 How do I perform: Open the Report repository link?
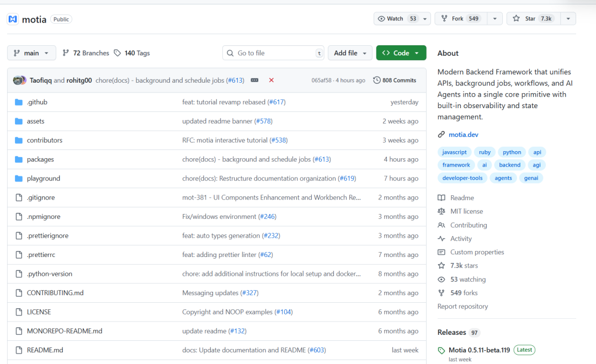tap(462, 306)
